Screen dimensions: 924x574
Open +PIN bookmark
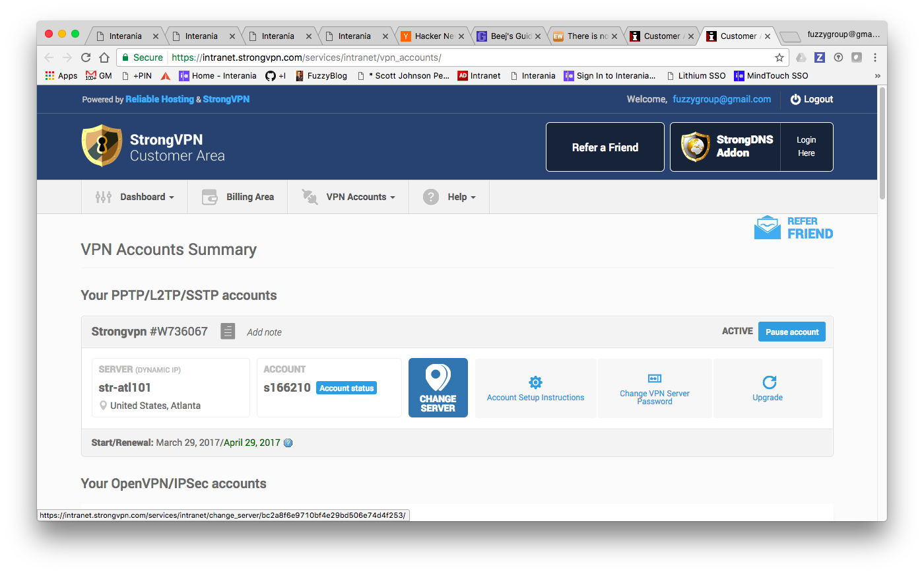137,76
